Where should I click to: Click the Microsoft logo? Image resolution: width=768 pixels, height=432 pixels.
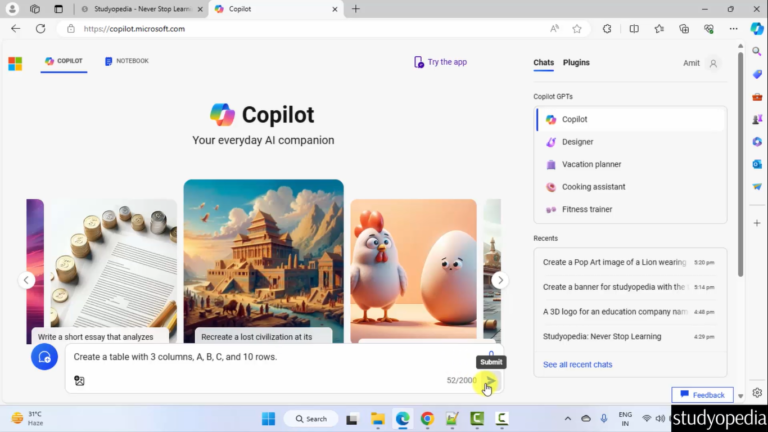pos(15,63)
